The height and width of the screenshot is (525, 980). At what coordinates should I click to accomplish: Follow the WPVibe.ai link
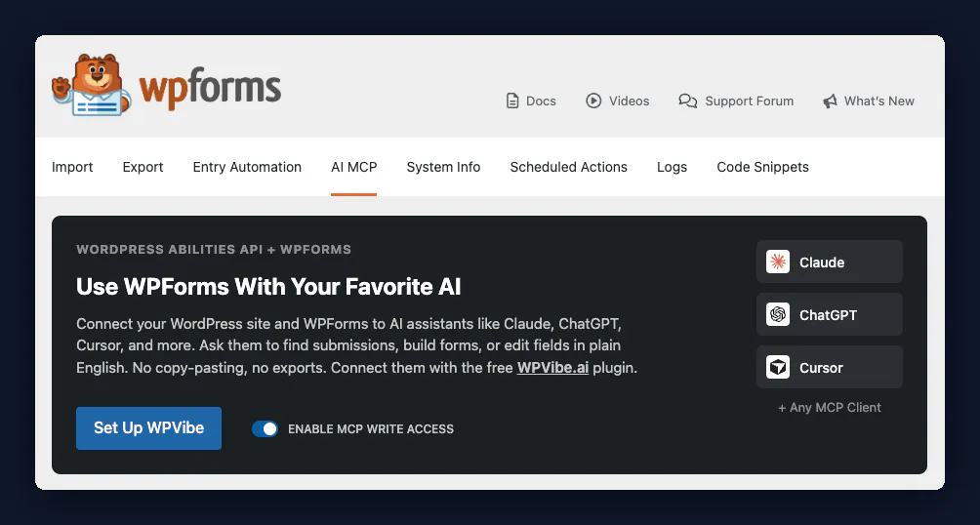point(552,368)
